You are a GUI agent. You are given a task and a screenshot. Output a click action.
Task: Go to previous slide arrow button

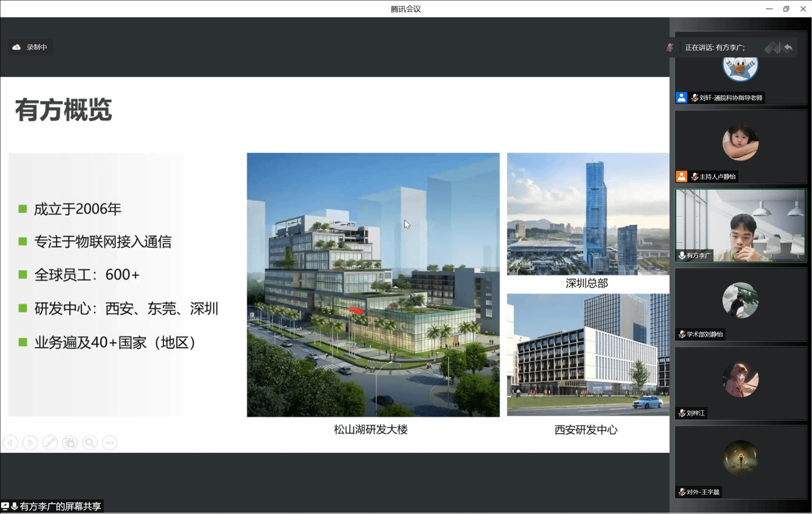click(x=10, y=443)
